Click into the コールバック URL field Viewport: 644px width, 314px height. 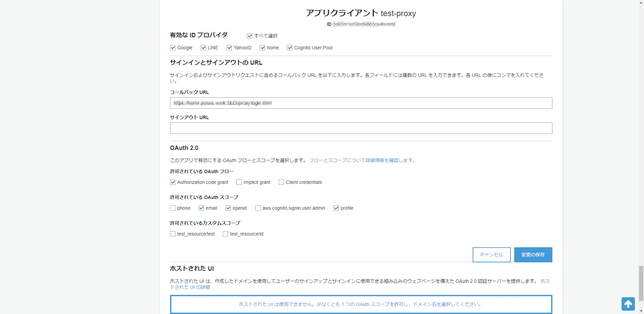click(x=361, y=103)
